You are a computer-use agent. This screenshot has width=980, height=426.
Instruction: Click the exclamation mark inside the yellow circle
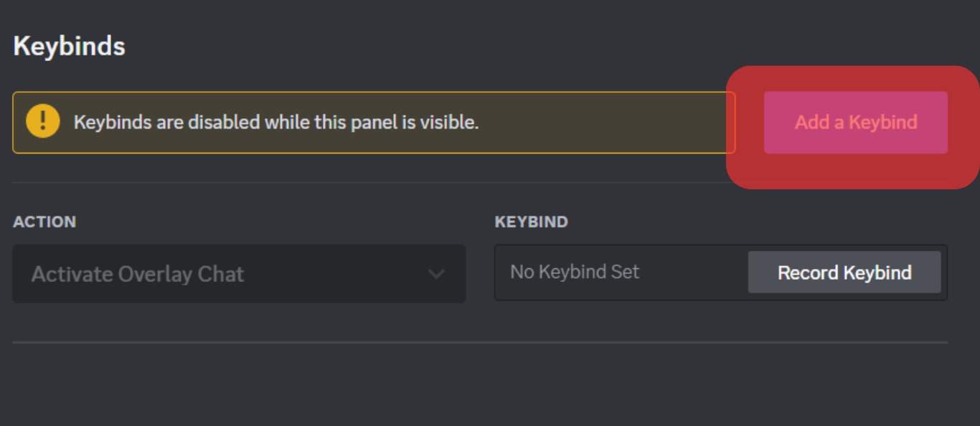point(43,122)
